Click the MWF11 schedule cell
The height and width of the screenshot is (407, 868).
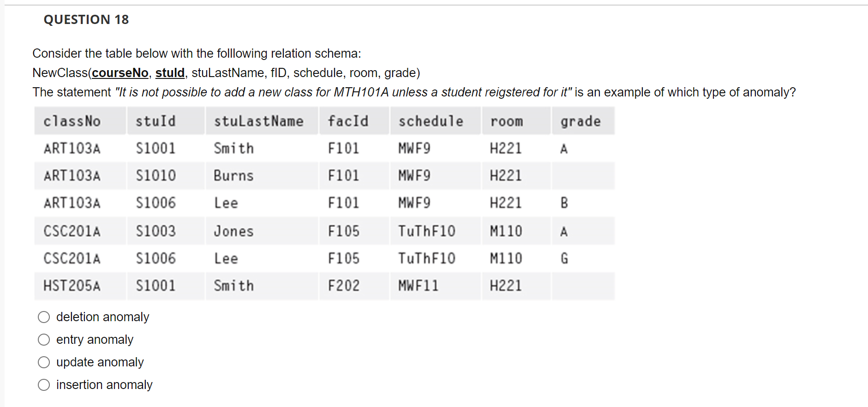(419, 286)
